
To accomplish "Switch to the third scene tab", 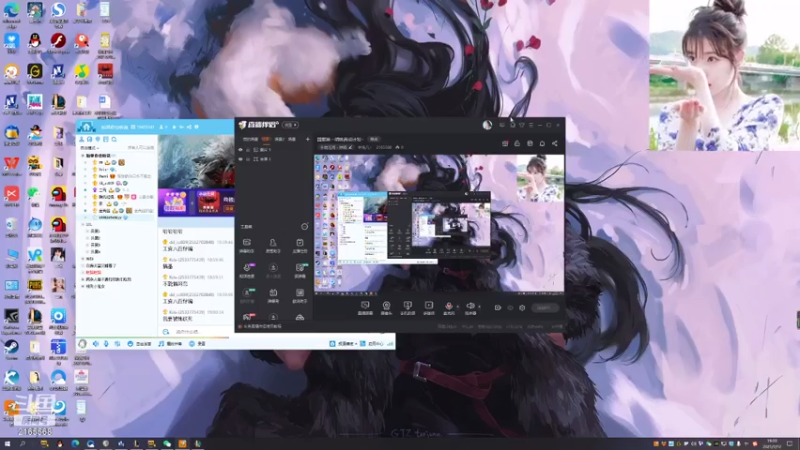I will point(279,139).
